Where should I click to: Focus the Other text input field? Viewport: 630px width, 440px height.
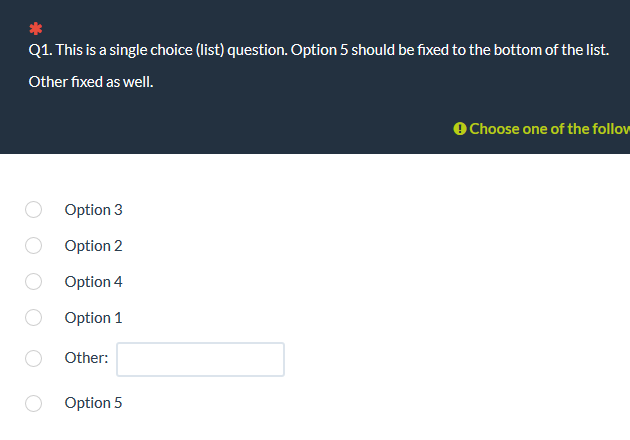(200, 359)
